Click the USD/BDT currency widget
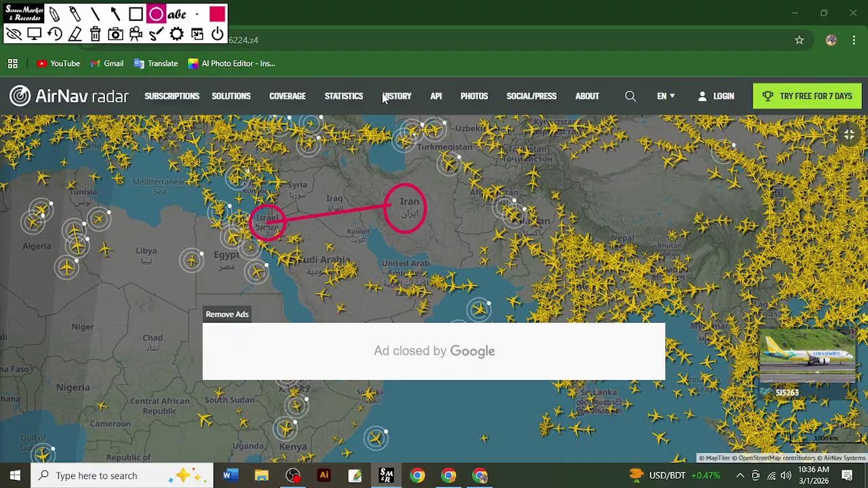The height and width of the screenshot is (488, 868). [675, 475]
